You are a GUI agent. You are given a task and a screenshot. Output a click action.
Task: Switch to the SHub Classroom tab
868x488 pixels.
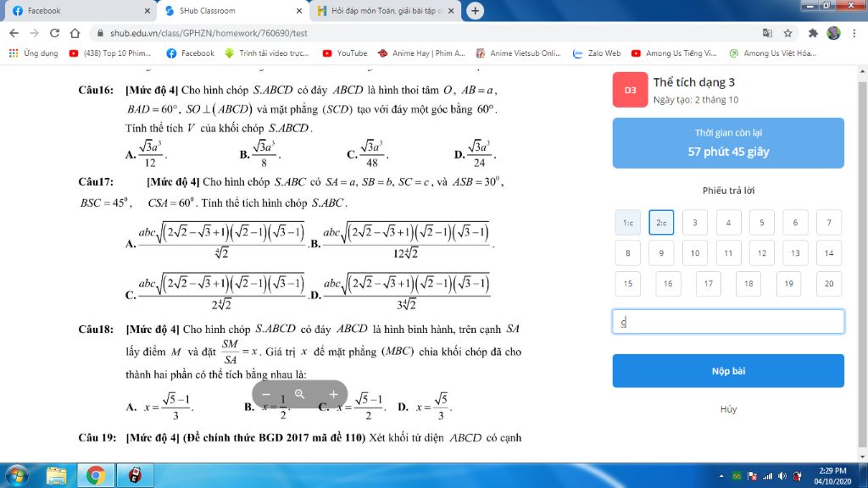pos(231,10)
